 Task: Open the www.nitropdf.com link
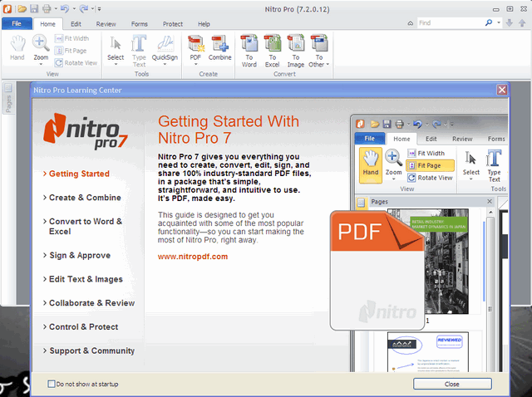193,257
